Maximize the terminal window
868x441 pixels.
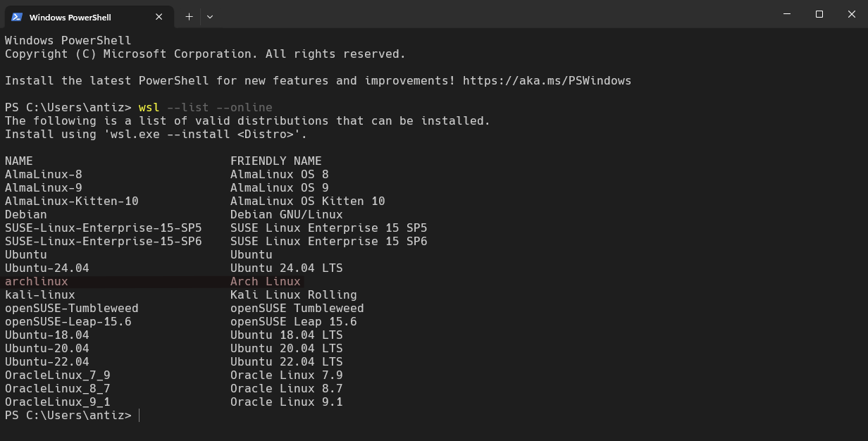tap(819, 14)
